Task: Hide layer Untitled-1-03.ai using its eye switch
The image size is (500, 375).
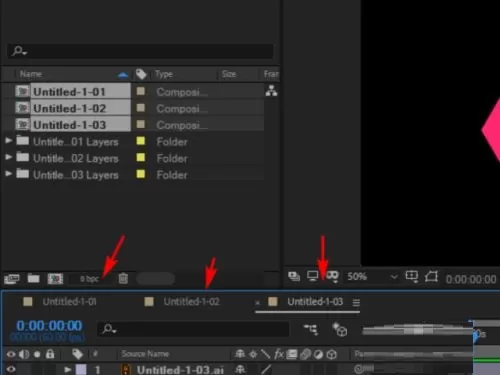Action: coord(11,369)
